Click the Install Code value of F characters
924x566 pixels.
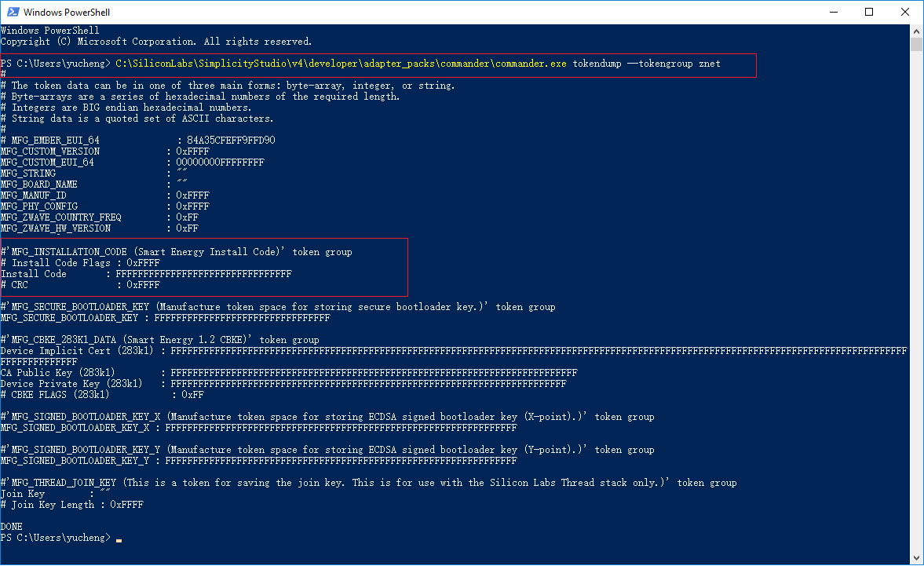203,274
